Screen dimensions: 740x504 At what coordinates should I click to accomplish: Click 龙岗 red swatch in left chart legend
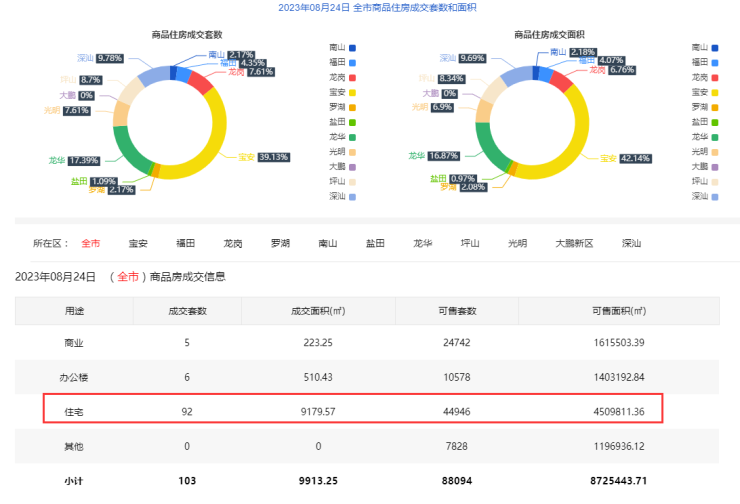(x=352, y=77)
